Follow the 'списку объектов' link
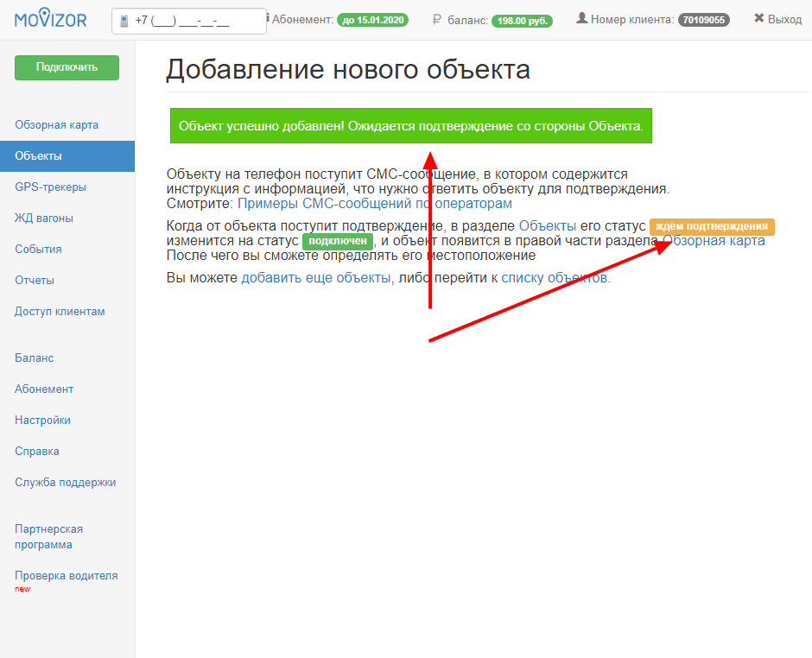This screenshot has height=658, width=812. point(555,278)
